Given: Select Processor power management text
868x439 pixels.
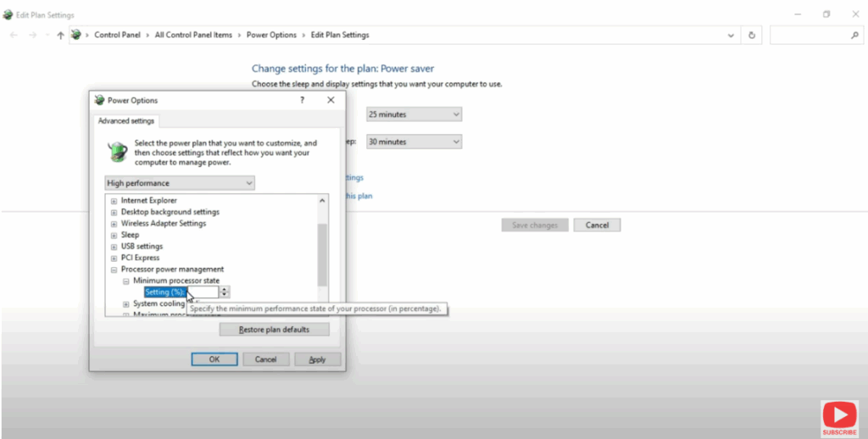Looking at the screenshot, I should click(x=172, y=270).
